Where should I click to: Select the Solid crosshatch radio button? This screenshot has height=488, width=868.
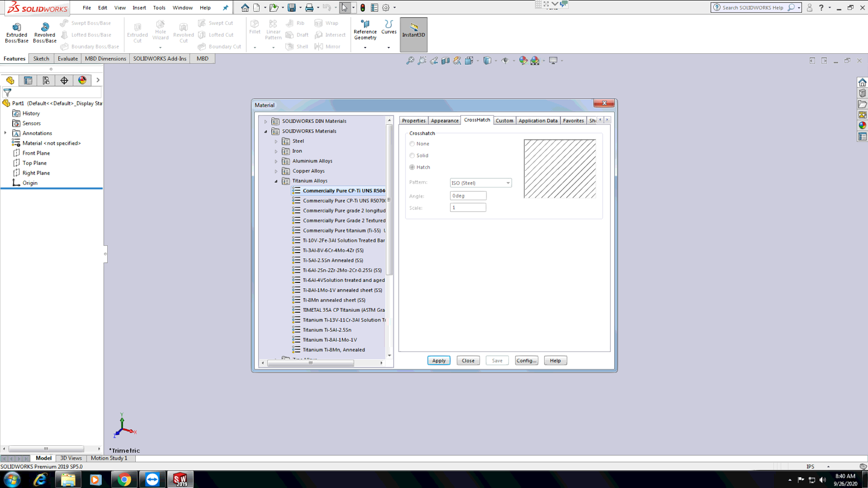click(x=412, y=156)
